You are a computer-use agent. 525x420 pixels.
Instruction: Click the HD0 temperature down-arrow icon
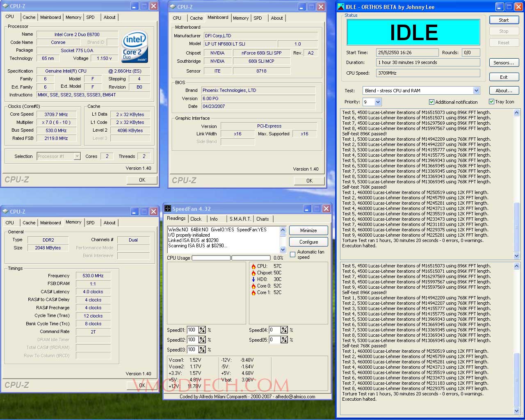(253, 280)
